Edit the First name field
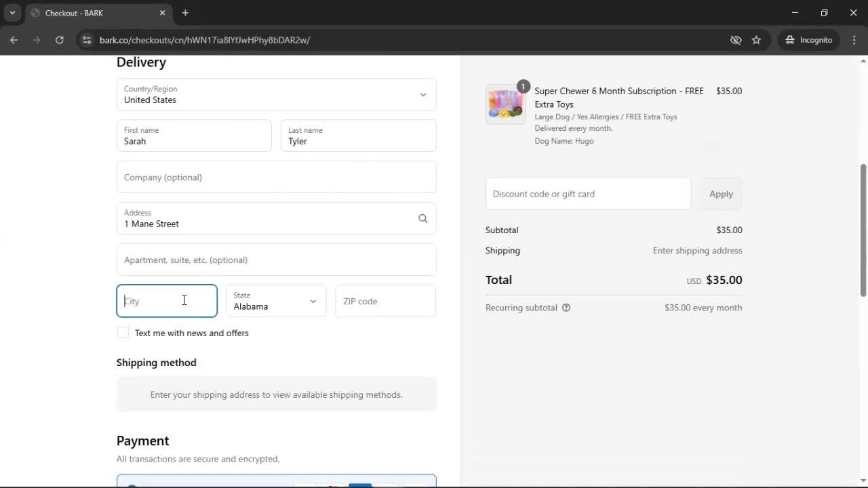 coord(194,136)
